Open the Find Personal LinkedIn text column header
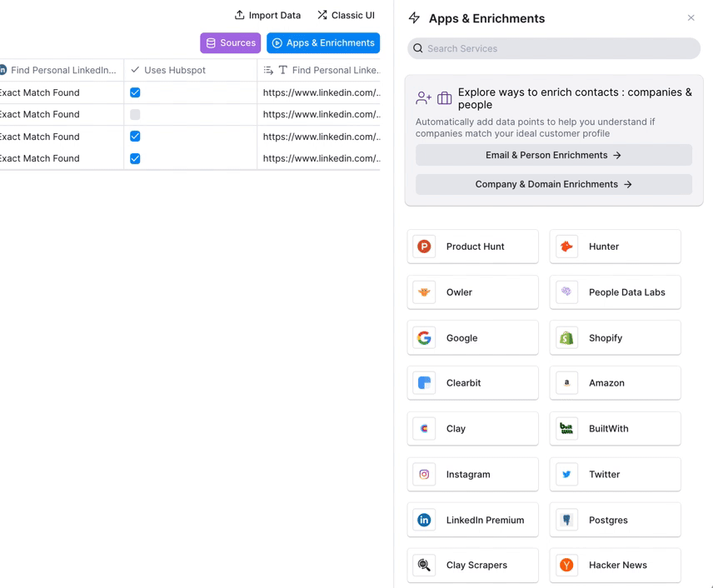 [319, 70]
